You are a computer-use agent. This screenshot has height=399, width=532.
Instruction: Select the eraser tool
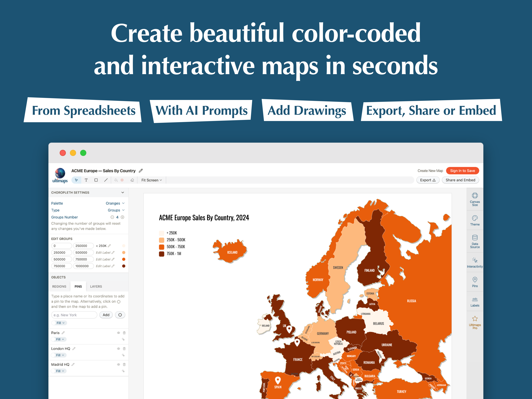tap(132, 180)
